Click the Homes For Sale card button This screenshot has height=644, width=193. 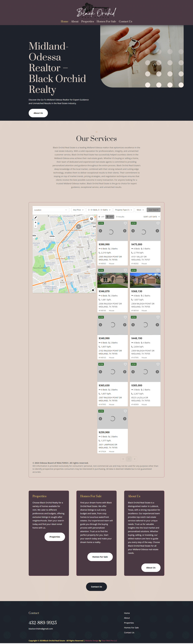pyautogui.click(x=100, y=557)
